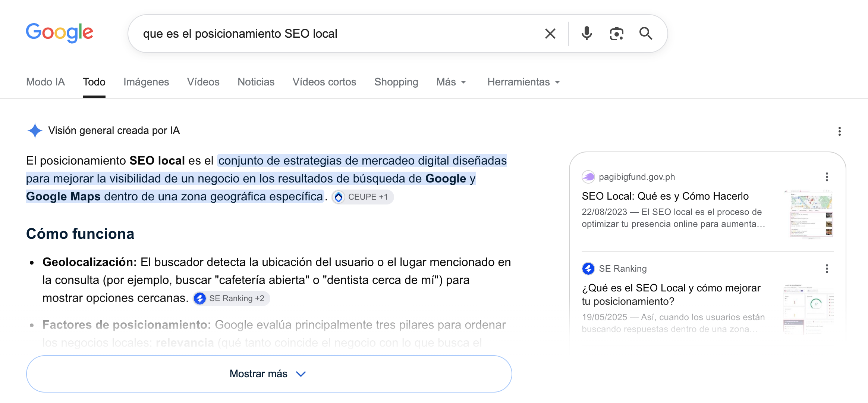Open options menu for pagibigfund.gov.ph result

click(x=827, y=177)
